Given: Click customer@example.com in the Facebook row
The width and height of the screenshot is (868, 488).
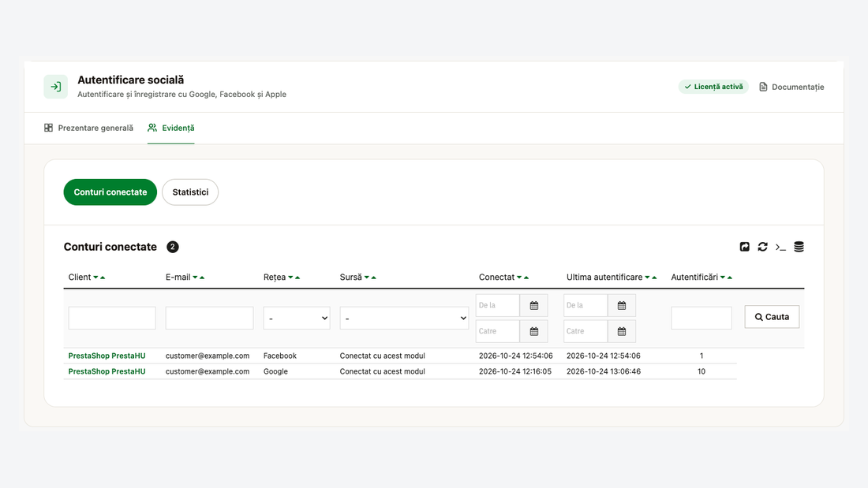Looking at the screenshot, I should coord(208,356).
